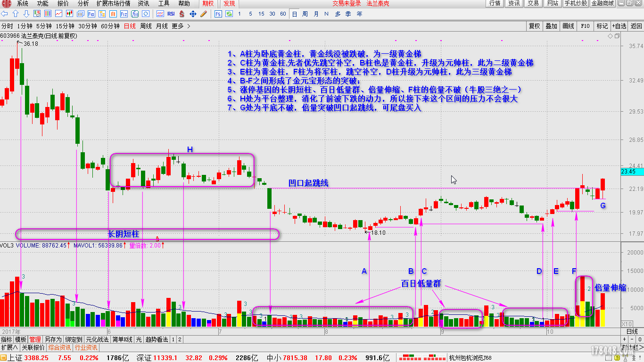Select the 60-minute period toolbar number
Screen dimensions: 644x362
(283, 14)
